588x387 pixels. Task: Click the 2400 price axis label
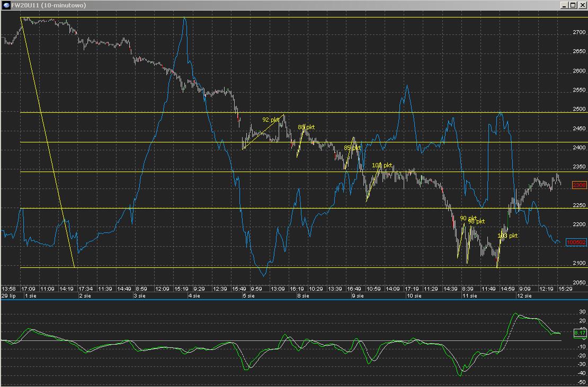point(580,148)
